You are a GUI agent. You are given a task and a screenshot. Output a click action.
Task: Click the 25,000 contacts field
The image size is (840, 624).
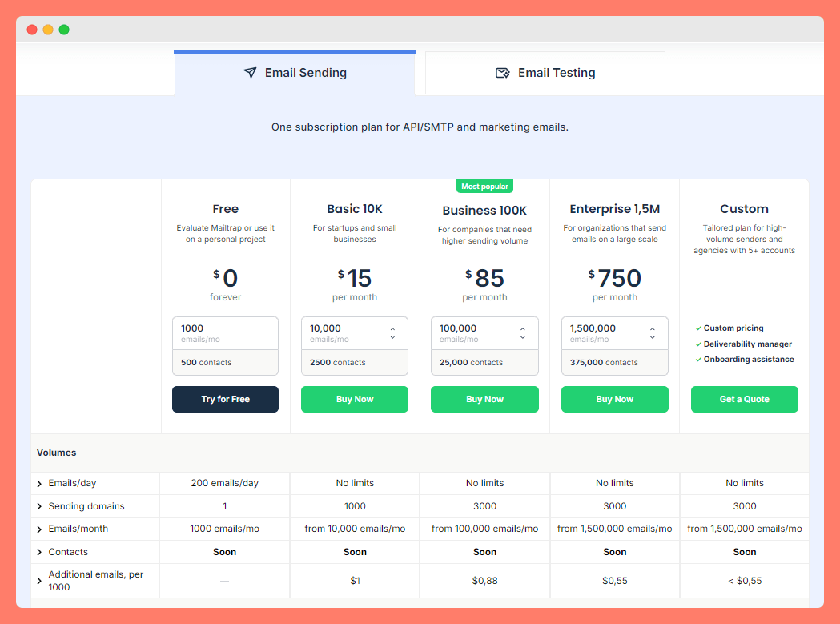click(484, 363)
